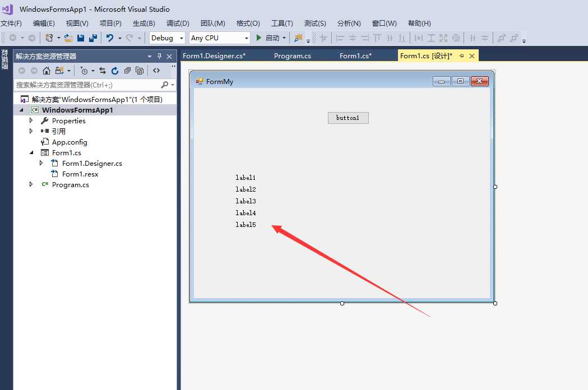Refresh the Solution Explorer
This screenshot has height=390, width=588.
[x=115, y=71]
